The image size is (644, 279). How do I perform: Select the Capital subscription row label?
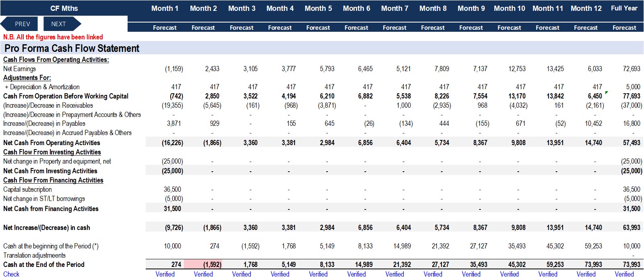(x=27, y=189)
